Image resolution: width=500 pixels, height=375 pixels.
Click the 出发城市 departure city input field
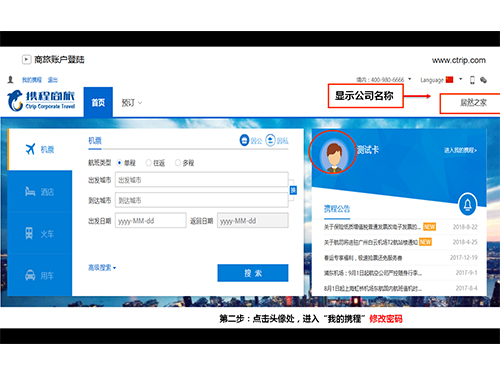pos(202,180)
